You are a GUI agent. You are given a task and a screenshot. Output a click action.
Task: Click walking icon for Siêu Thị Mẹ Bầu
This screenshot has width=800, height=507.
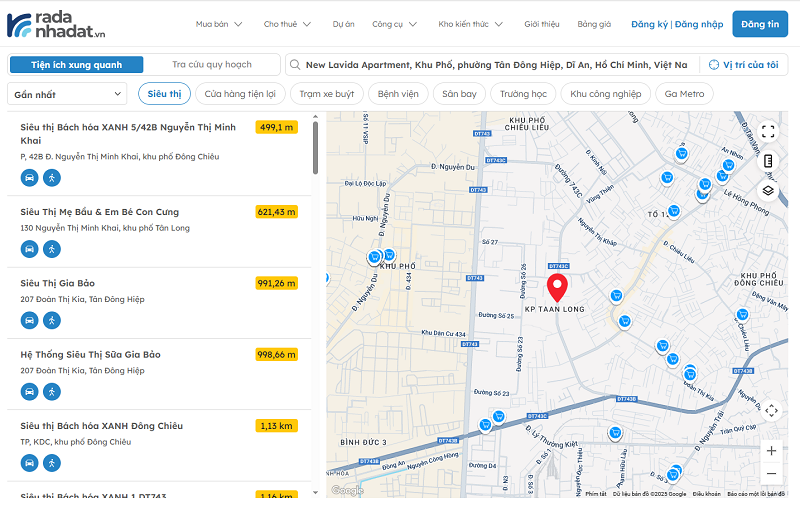(52, 249)
